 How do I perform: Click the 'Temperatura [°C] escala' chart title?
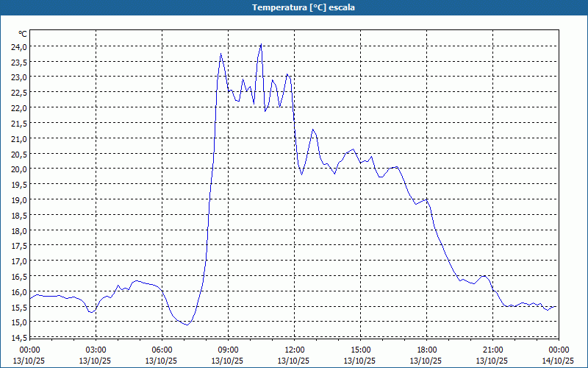pyautogui.click(x=304, y=7)
